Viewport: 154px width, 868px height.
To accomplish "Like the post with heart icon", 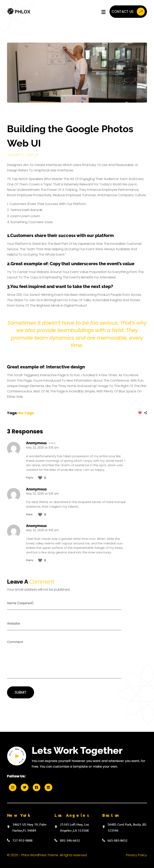I will [140, 413].
